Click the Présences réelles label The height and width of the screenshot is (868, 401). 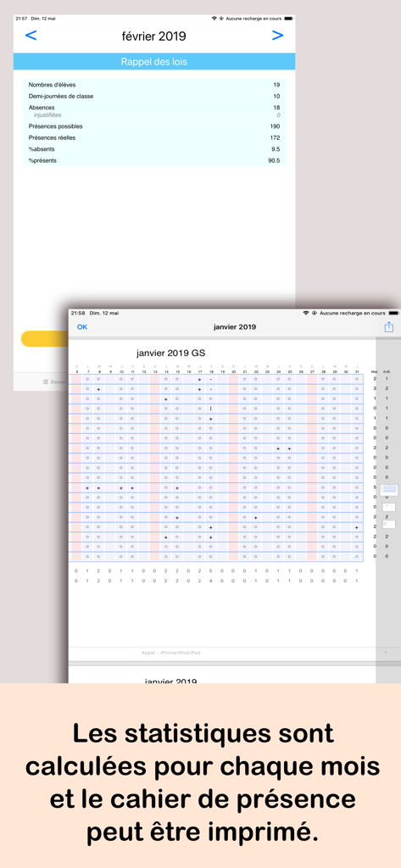(52, 138)
